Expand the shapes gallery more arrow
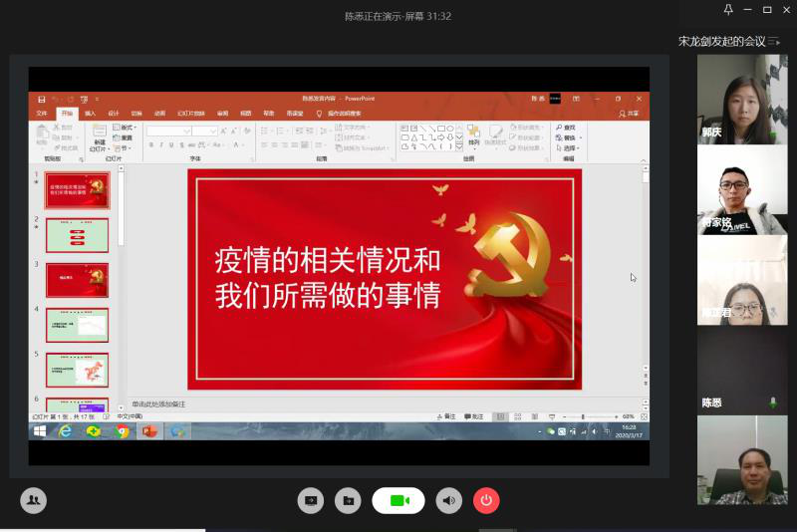The height and width of the screenshot is (532, 797). point(459,146)
